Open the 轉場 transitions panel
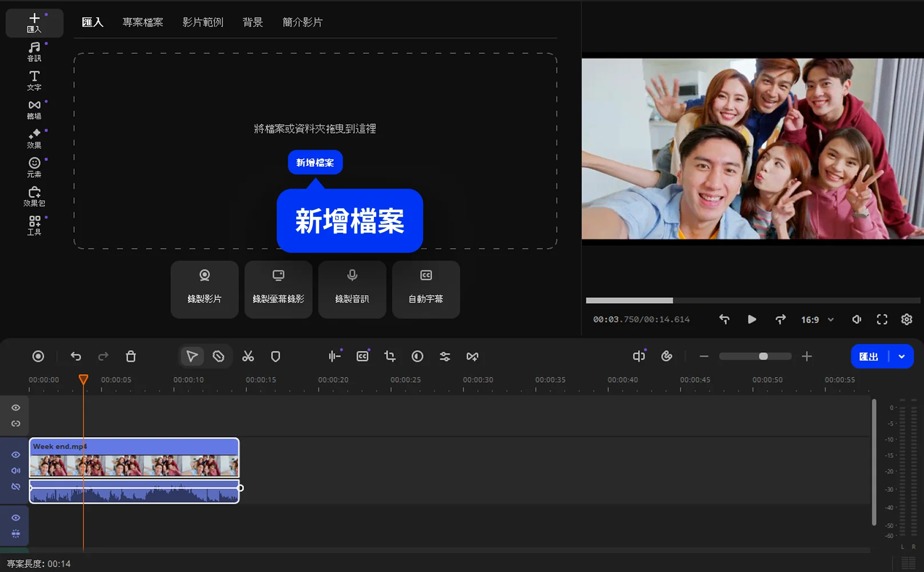 (x=34, y=109)
